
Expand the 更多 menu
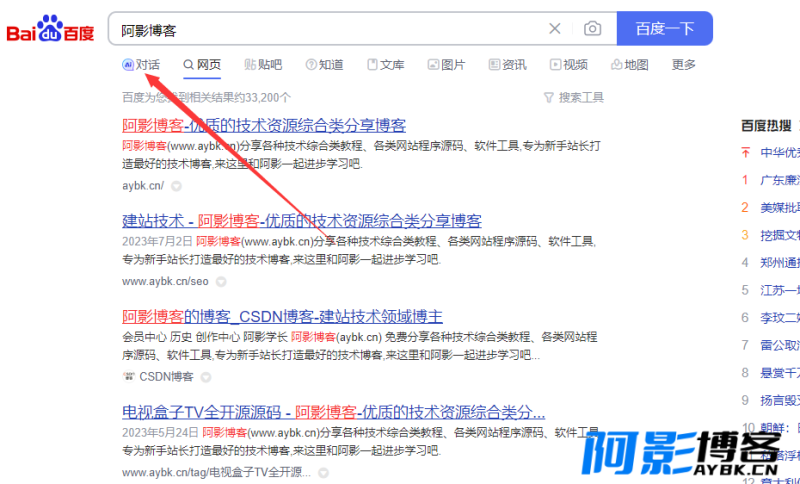coord(684,65)
